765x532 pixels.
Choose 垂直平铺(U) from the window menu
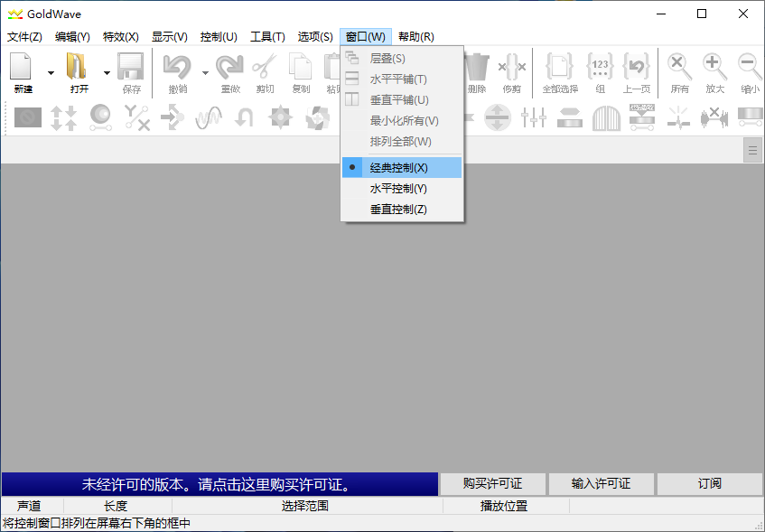[396, 99]
